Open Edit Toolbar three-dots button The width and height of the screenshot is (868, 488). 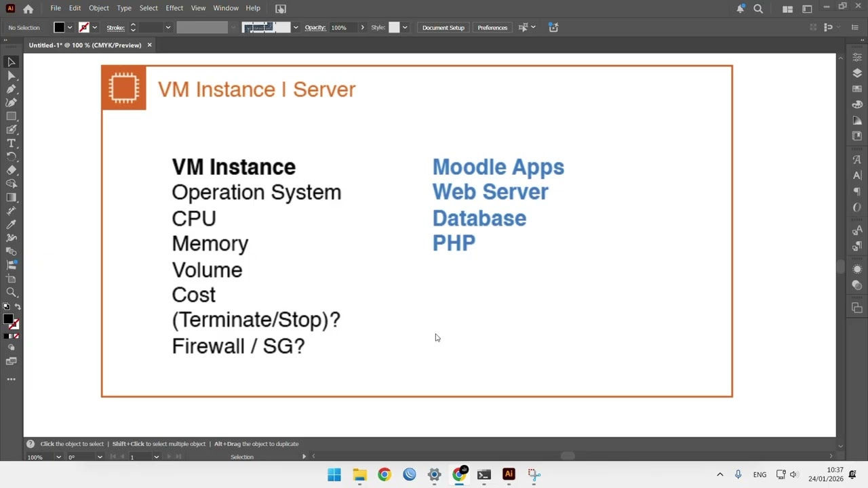click(12, 380)
